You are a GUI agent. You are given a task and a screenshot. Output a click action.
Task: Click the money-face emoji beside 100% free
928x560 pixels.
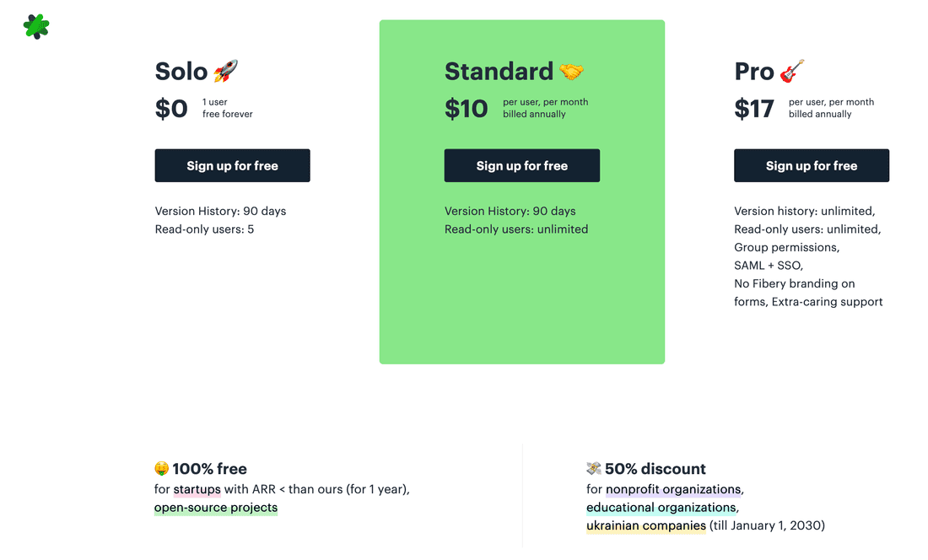162,469
